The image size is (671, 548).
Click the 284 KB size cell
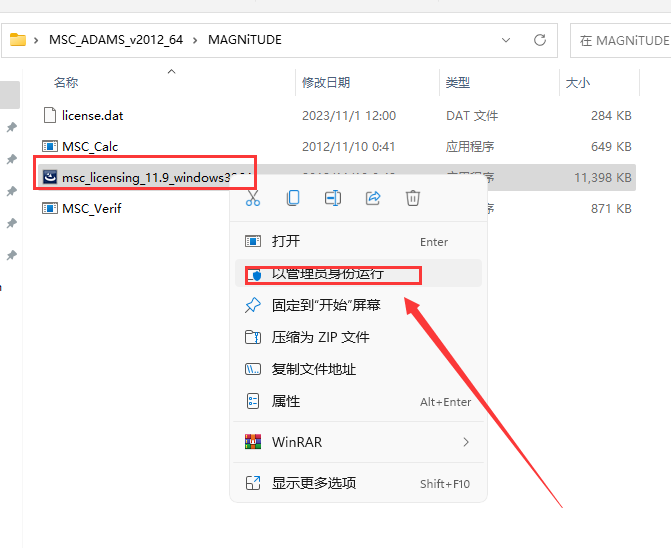[x=611, y=116]
